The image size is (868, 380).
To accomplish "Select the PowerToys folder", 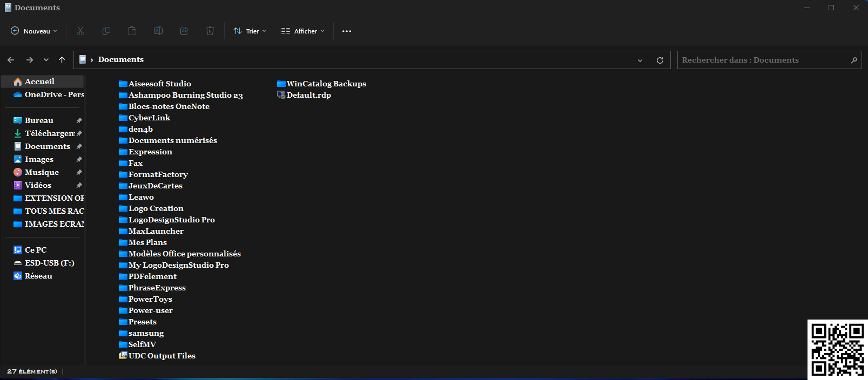I will tap(145, 299).
